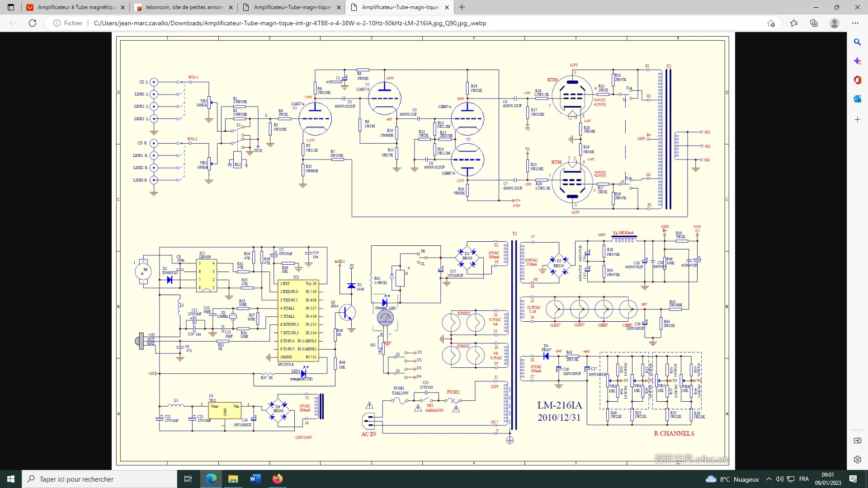
Task: Open Firefox from the taskbar
Action: 277,479
